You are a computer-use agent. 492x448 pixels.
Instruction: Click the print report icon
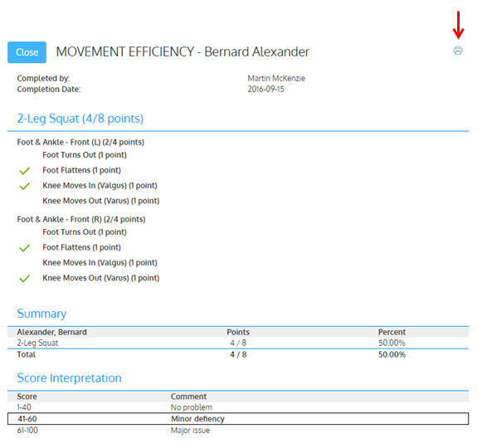(x=458, y=51)
